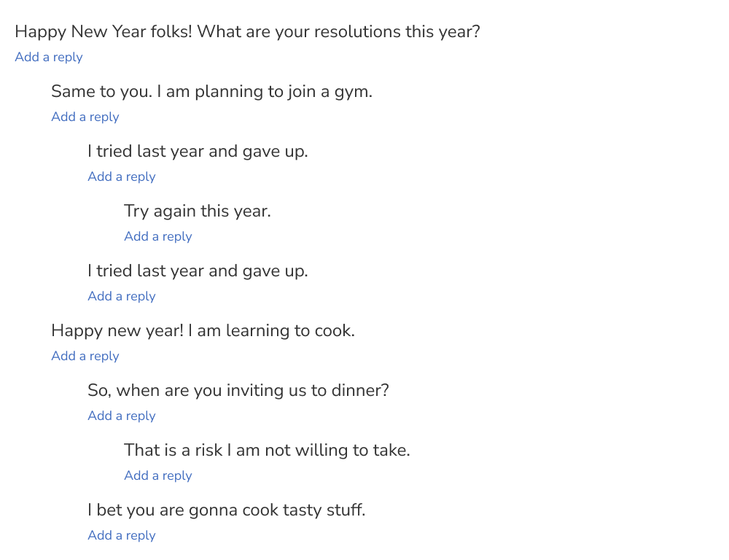729x560 pixels.
Task: Reply to "I bet you are gonna cook" comment
Action: 122,535
